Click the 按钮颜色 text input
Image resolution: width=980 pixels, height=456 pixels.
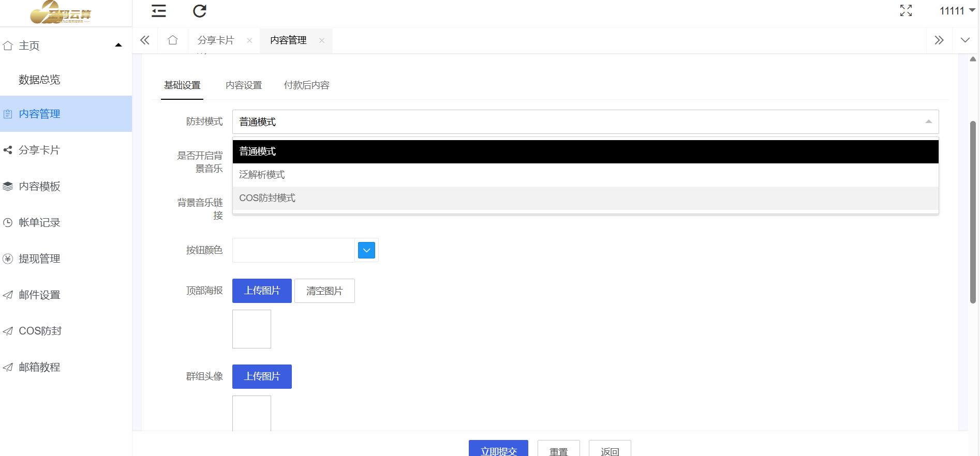[x=293, y=250]
